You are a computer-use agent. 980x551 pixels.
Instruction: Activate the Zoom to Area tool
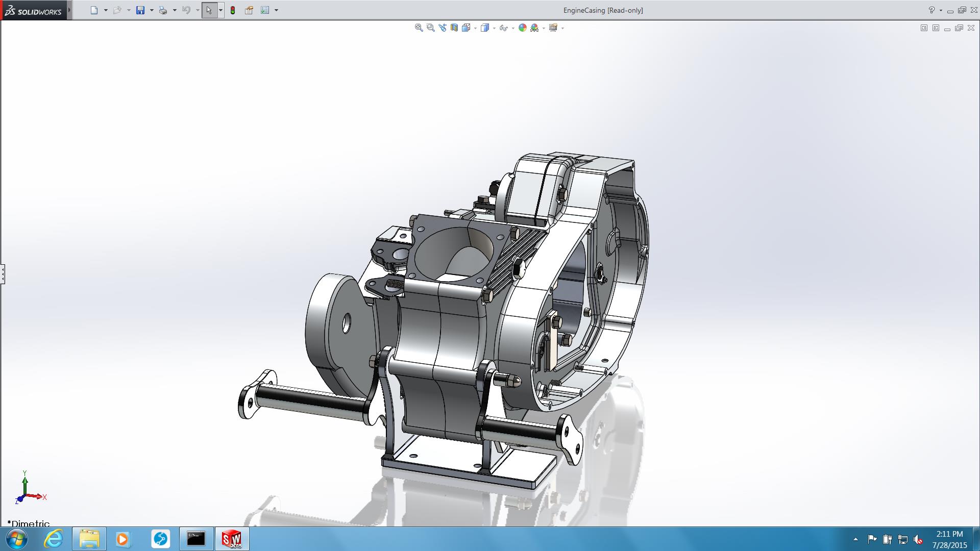coord(430,28)
